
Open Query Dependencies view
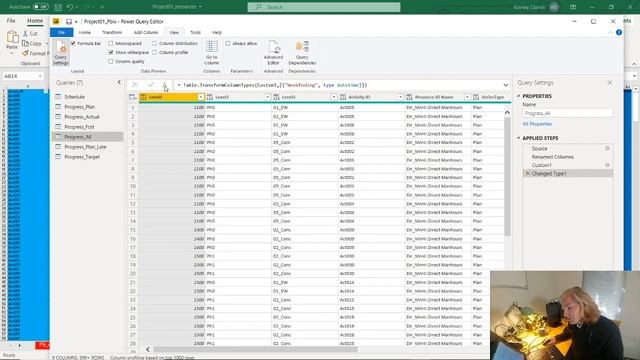302,53
